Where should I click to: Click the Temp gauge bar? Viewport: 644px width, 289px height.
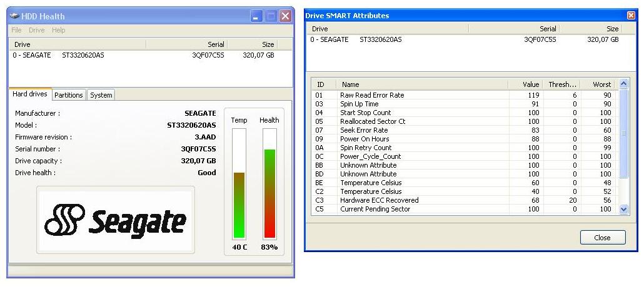tap(239, 183)
